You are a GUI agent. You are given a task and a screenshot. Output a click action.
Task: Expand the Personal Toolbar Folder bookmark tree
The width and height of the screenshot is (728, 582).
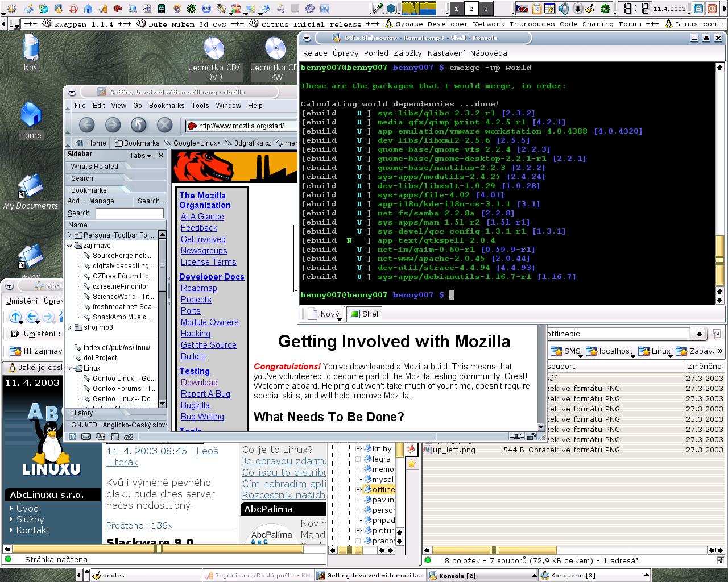coord(70,235)
